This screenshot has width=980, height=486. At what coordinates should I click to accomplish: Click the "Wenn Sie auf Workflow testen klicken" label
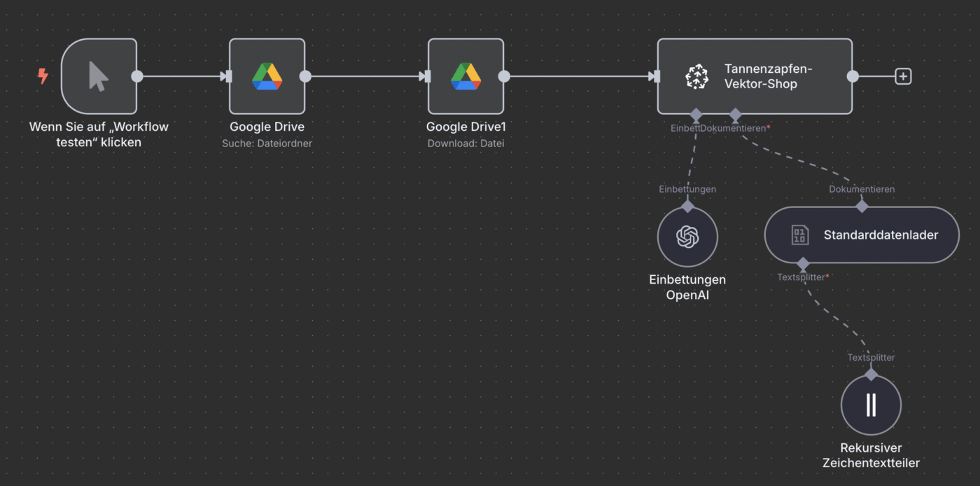[x=99, y=134]
